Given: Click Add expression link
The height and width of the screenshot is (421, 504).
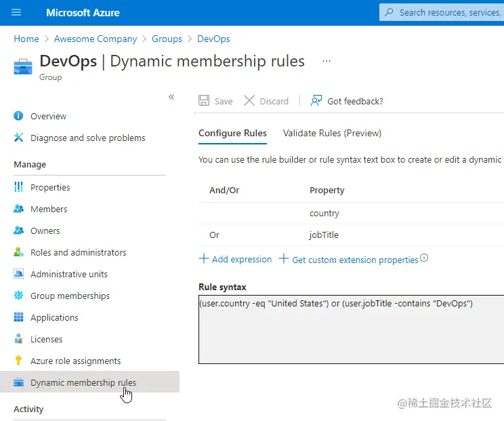Looking at the screenshot, I should point(242,259).
